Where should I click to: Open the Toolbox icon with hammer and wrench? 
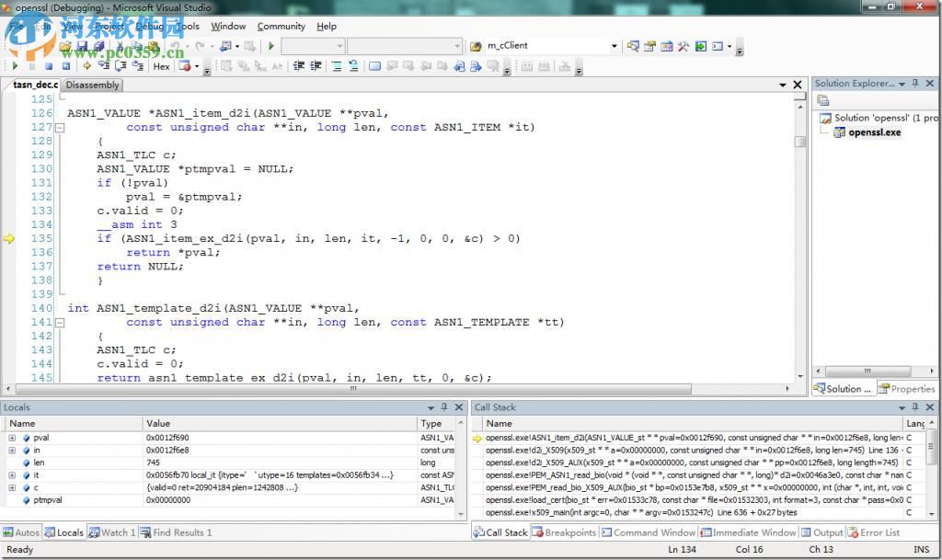pyautogui.click(x=684, y=46)
